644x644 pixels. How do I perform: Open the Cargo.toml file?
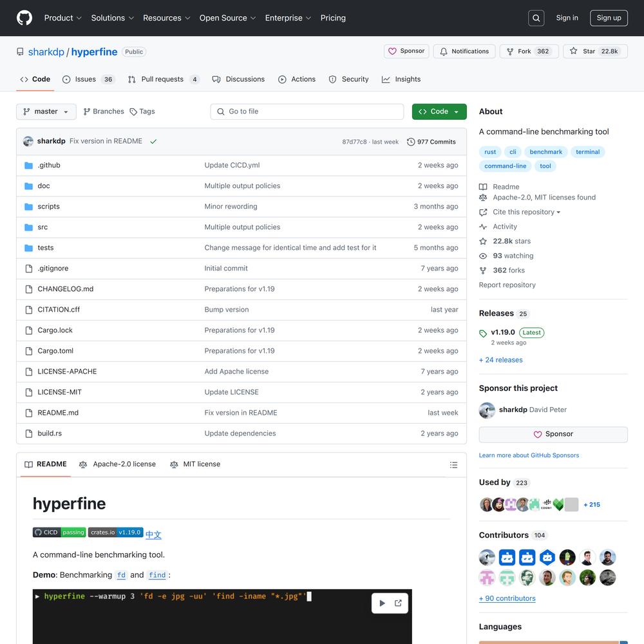[x=55, y=351]
